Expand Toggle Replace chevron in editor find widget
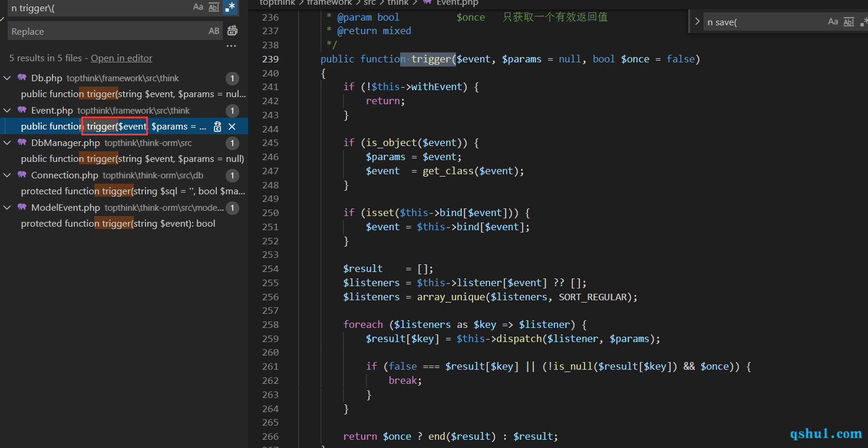 click(x=697, y=22)
